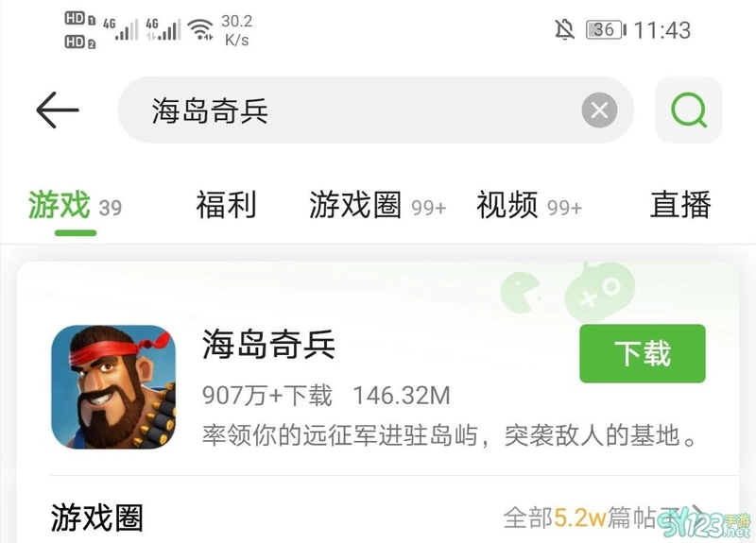Clear the search text with the X icon
This screenshot has width=756, height=543.
pyautogui.click(x=599, y=110)
